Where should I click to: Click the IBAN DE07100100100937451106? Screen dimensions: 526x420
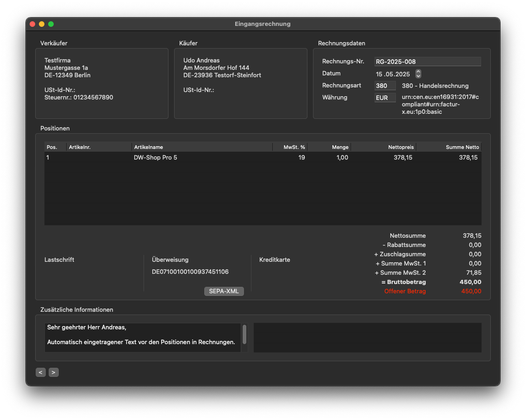point(190,272)
